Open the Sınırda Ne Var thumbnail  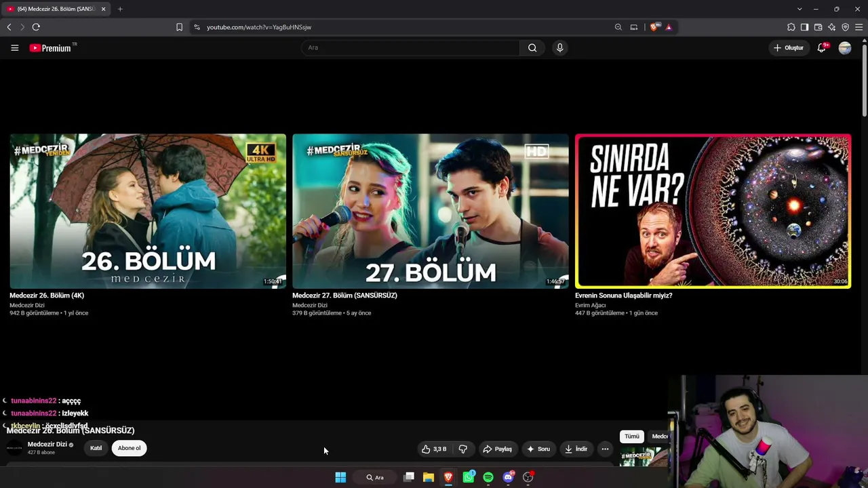coord(713,211)
